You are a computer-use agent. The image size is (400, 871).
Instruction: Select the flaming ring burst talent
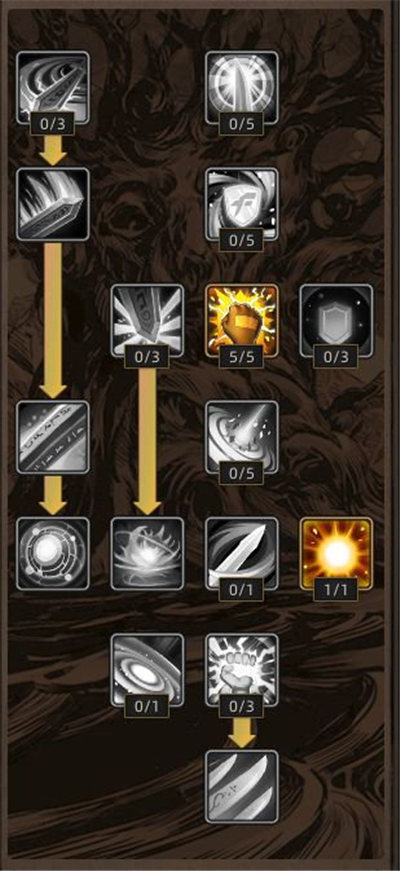[x=147, y=554]
